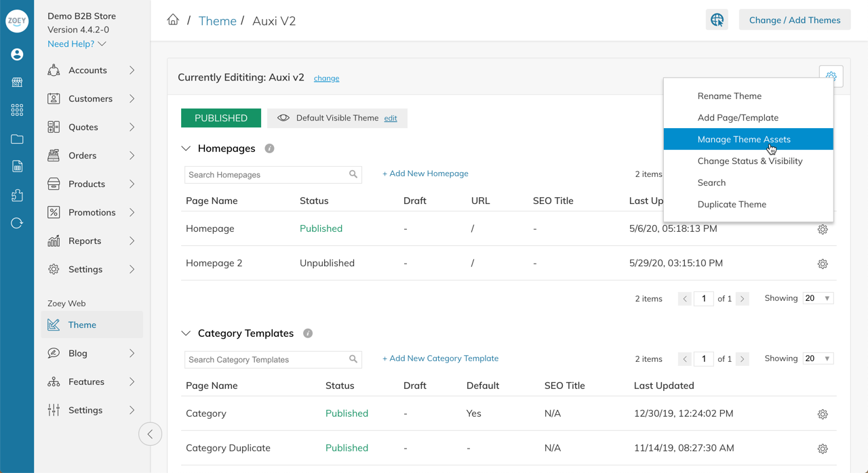
Task: Expand the Need Help dropdown
Action: (x=77, y=44)
